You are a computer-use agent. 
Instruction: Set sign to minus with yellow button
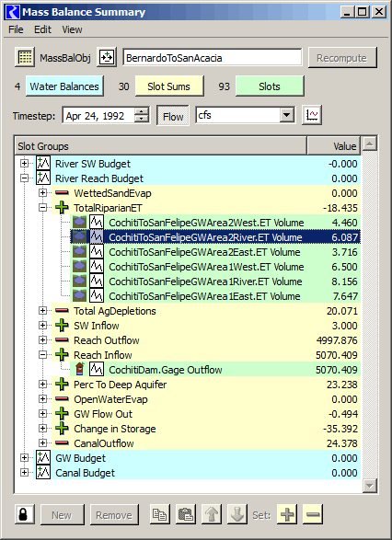(x=313, y=514)
